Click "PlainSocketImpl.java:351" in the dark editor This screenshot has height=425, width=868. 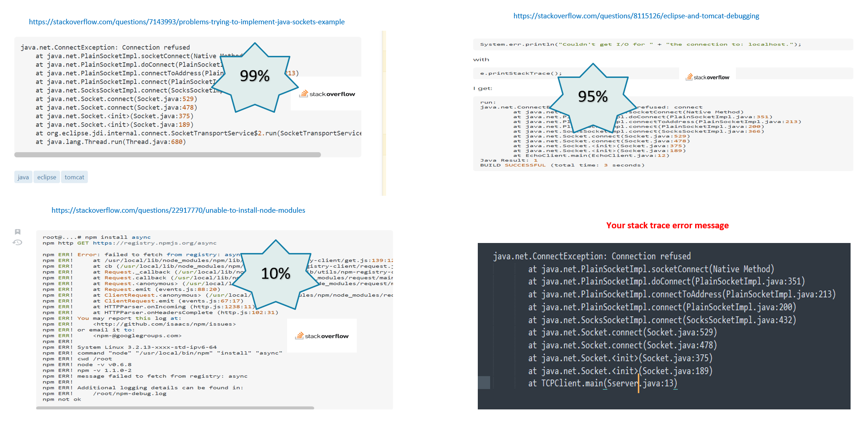click(748, 281)
